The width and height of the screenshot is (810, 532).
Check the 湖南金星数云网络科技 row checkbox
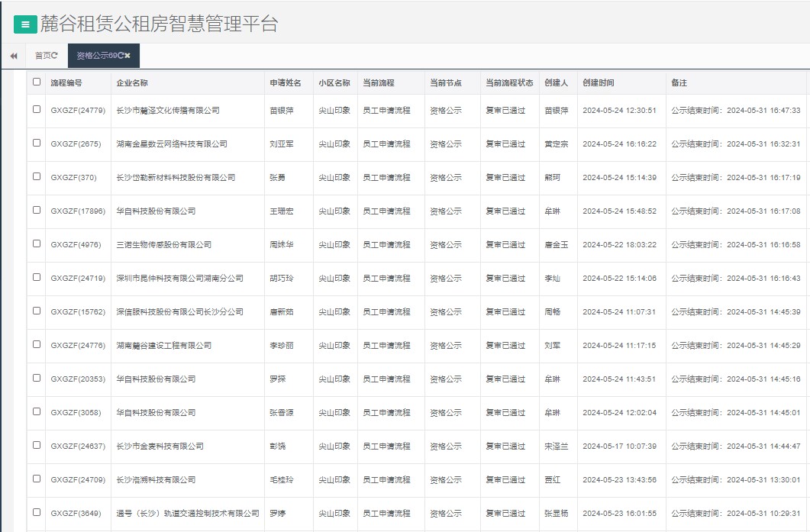[x=35, y=143]
